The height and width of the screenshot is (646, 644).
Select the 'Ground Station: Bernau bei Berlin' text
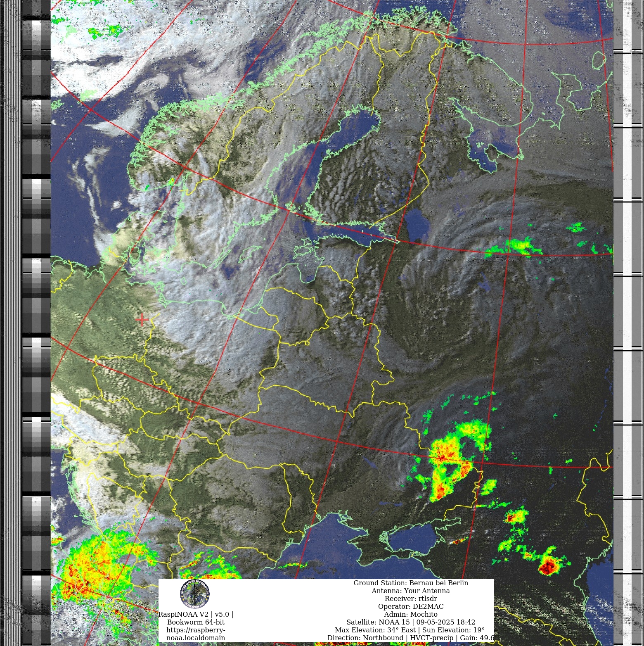(411, 583)
